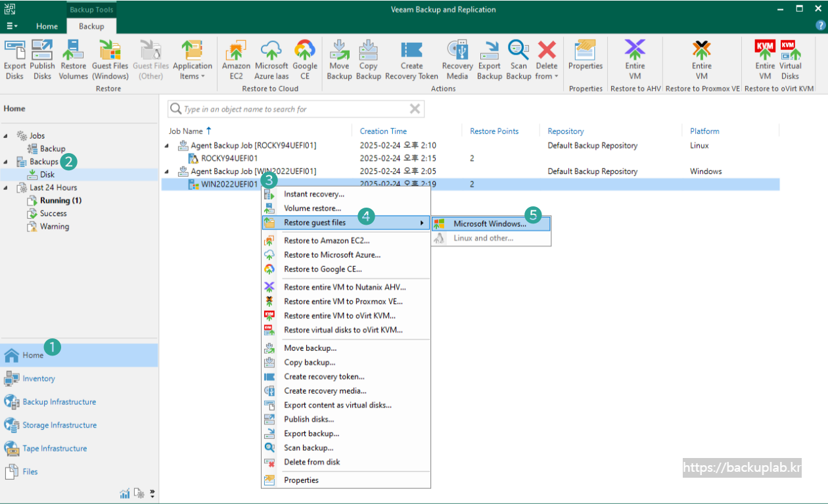Collapse the Jobs tree node
The image size is (828, 504).
click(7, 136)
